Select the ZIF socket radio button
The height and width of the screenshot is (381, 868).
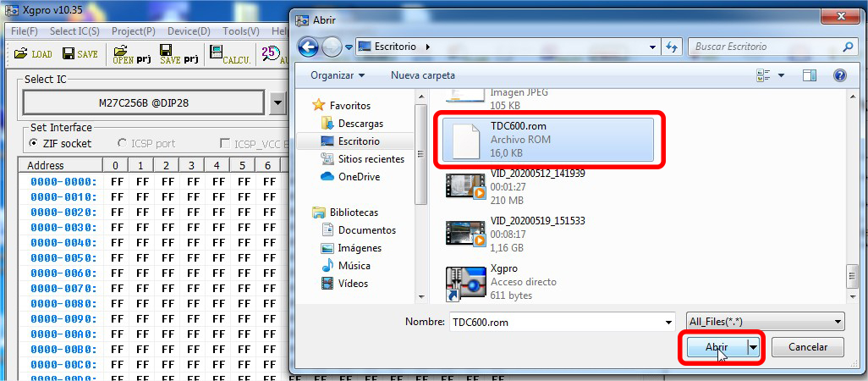[36, 144]
